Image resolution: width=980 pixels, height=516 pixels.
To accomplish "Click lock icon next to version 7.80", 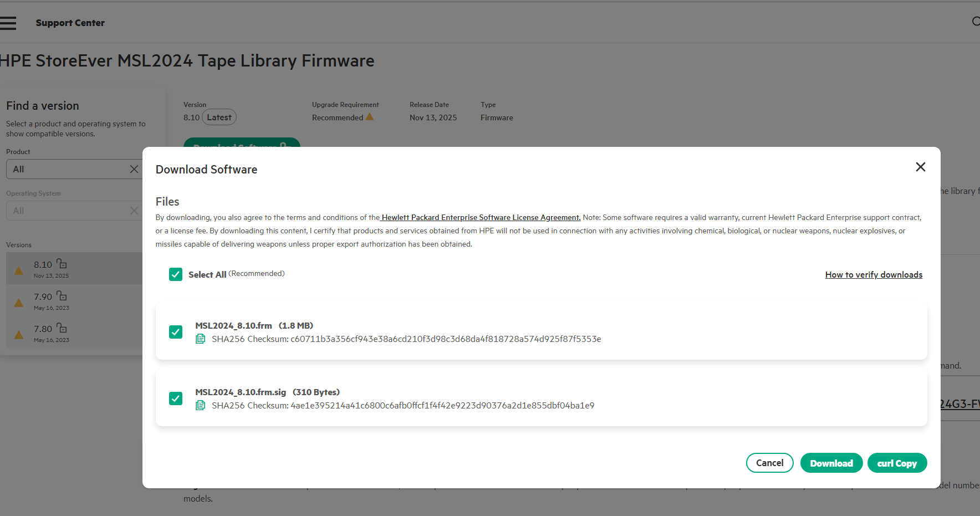I will [x=62, y=328].
